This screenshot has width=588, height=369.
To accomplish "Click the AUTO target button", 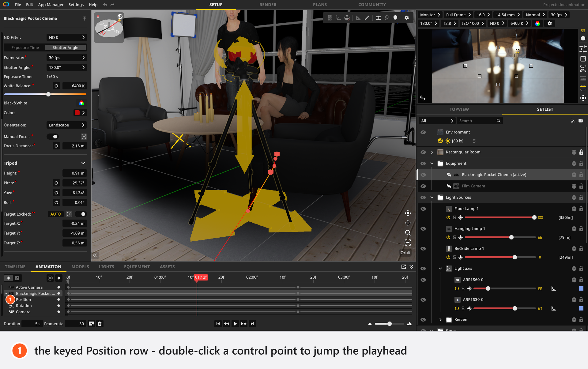I will (x=56, y=214).
